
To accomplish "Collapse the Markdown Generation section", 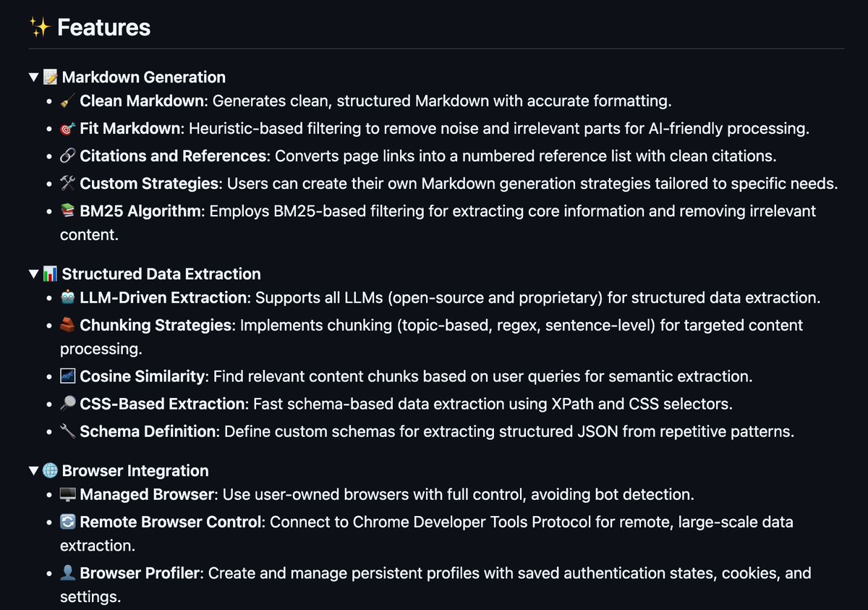I will 33,77.
